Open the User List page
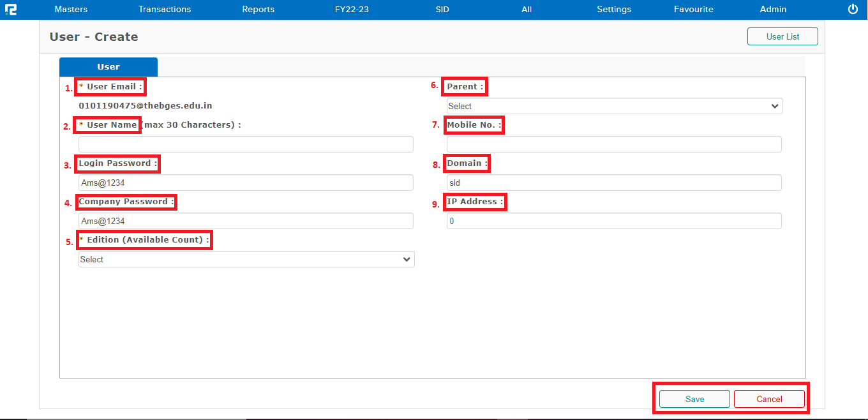868x420 pixels. (782, 36)
